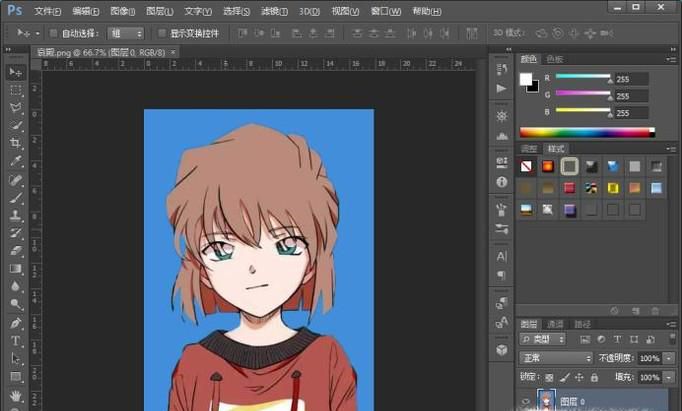Viewport: 682px width, 411px height.
Task: Open the 图像 menu
Action: (122, 11)
